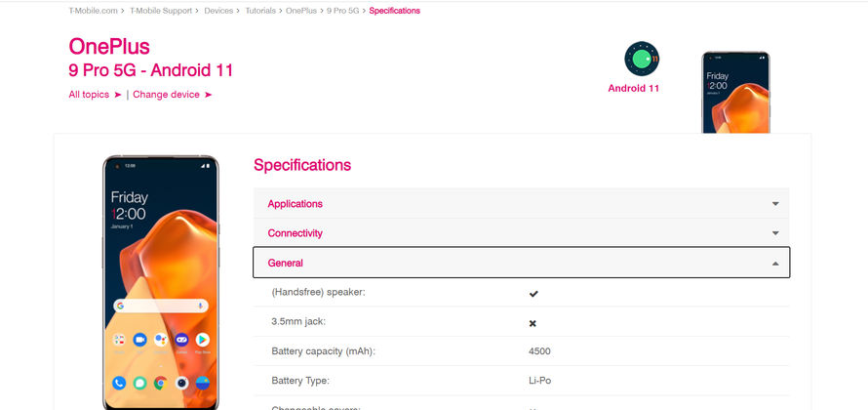Click Play Store icon on phone image
Viewport: 868px width, 410px height.
[x=203, y=340]
